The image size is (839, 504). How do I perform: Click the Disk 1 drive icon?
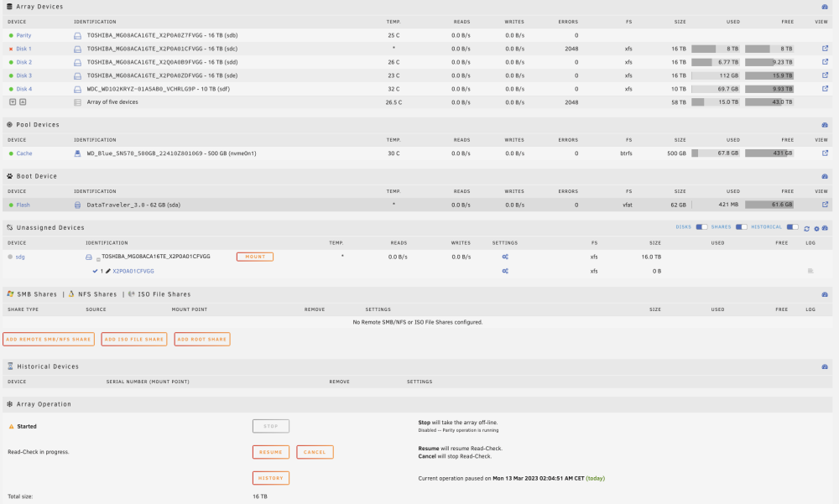point(77,49)
